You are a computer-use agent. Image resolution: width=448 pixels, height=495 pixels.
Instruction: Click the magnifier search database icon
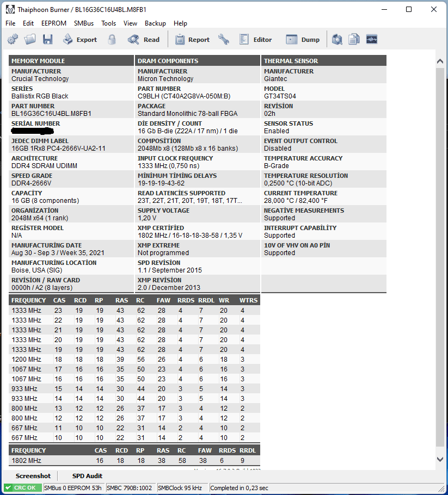click(337, 40)
